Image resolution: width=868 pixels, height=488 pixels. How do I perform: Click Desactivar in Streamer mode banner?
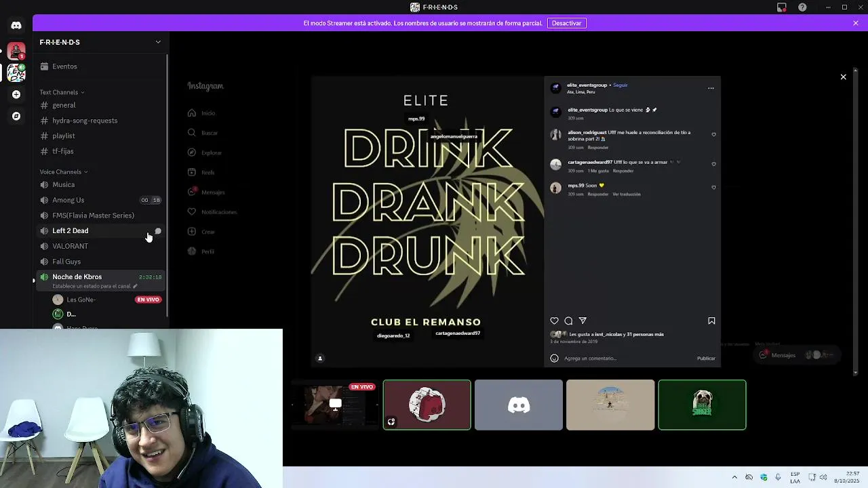566,23
